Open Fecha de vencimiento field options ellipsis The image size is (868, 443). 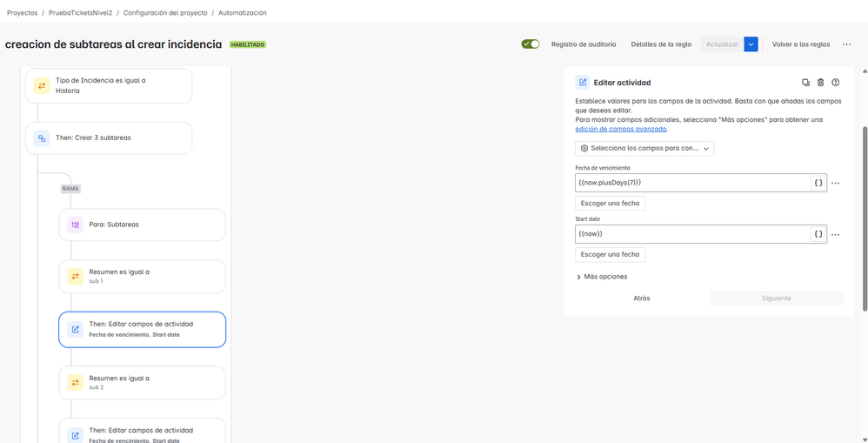point(836,183)
